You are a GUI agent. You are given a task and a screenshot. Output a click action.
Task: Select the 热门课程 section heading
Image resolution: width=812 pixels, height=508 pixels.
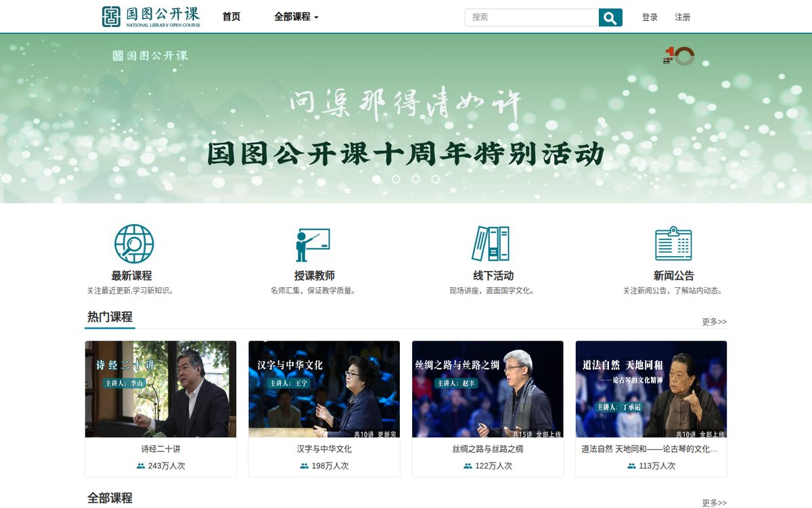[x=110, y=317]
